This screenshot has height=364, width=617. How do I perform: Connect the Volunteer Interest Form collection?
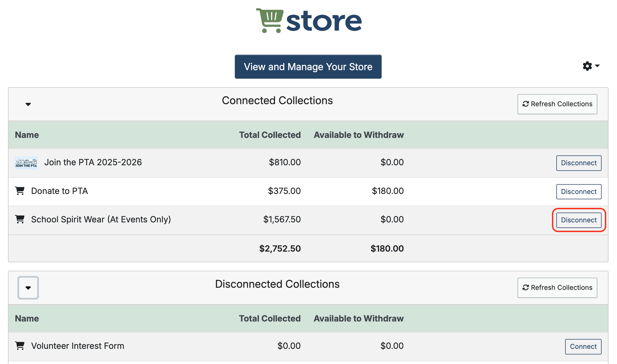point(583,346)
